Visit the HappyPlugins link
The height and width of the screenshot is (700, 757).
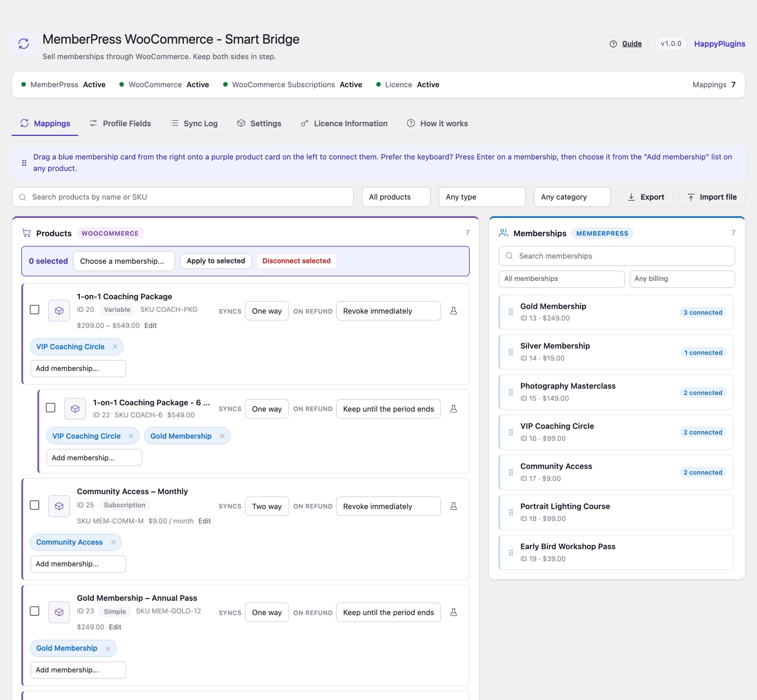tap(720, 44)
